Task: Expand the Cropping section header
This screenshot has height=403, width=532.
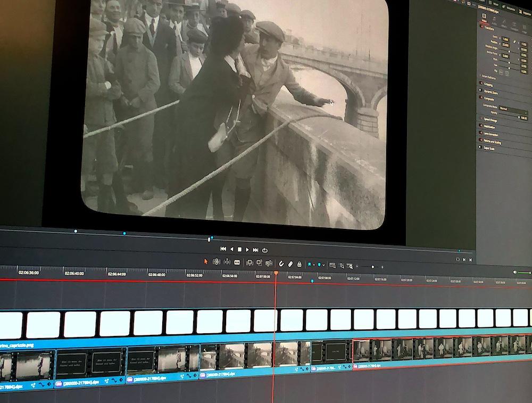Action: 488,85
